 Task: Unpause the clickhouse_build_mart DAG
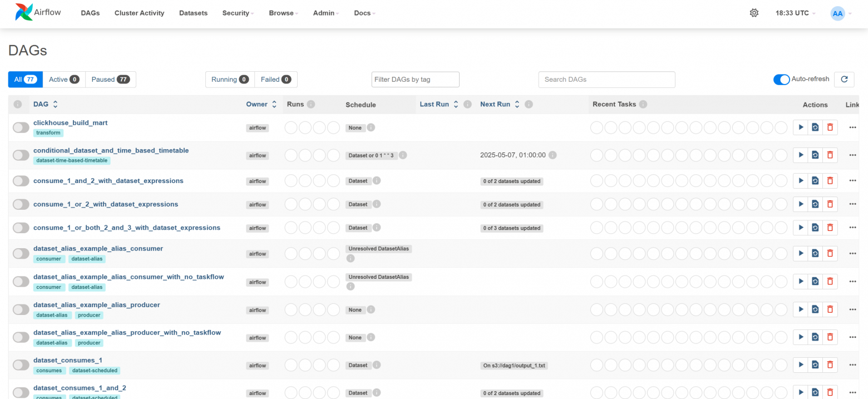pyautogui.click(x=21, y=127)
